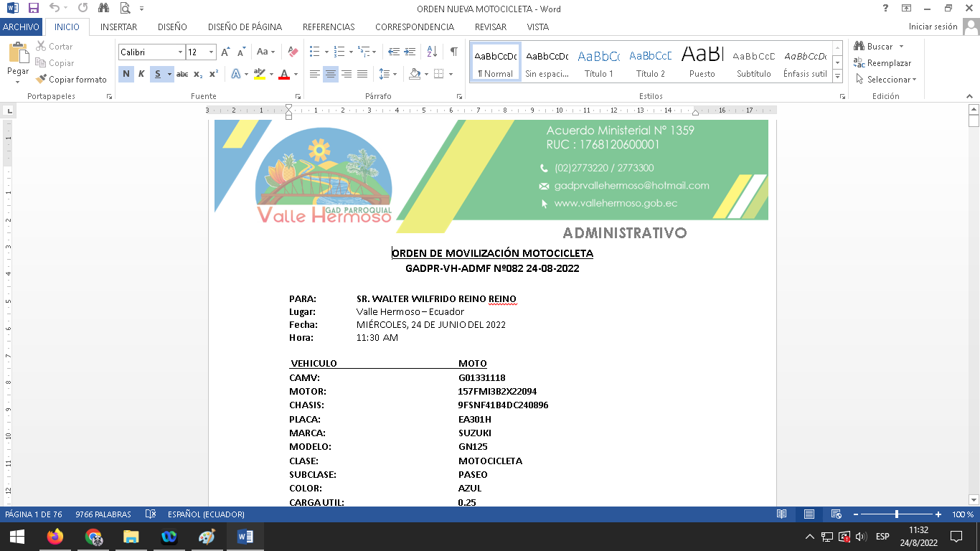Increase indent of the paragraph
The width and height of the screenshot is (980, 551).
coord(410,52)
